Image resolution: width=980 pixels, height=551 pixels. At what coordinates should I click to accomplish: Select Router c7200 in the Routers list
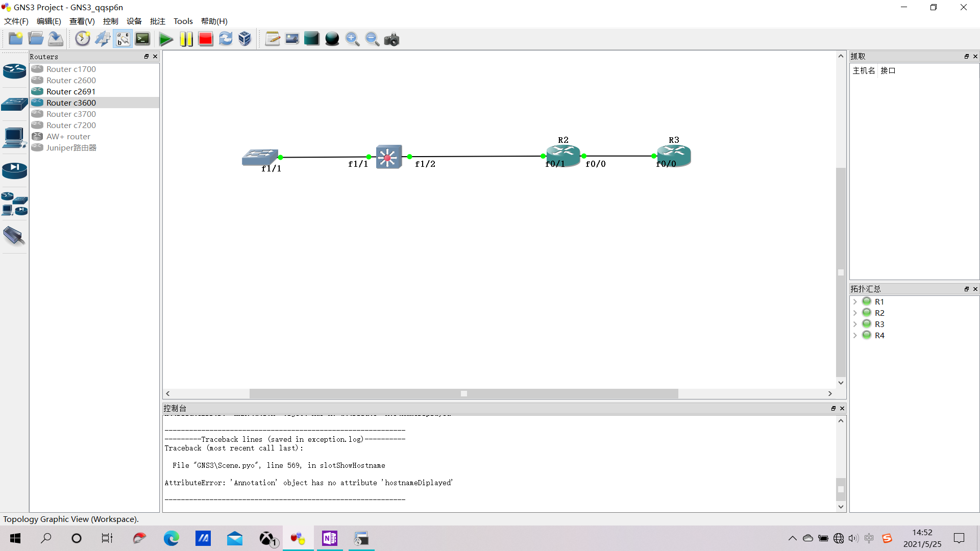(x=70, y=125)
